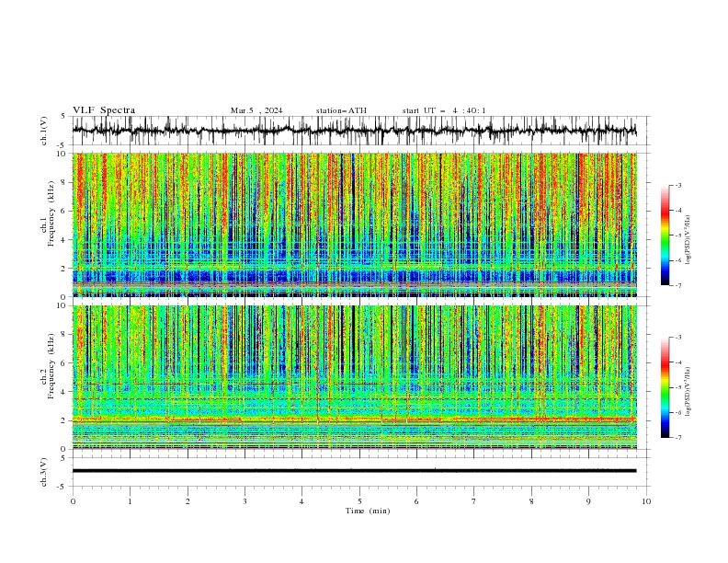
Task: Click time axis tick label "5"
Action: [359, 501]
